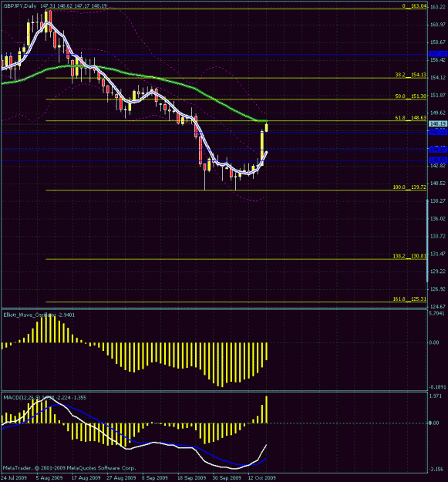
Task: Click the 5 Aug 2009 date label
Action: tap(49, 478)
